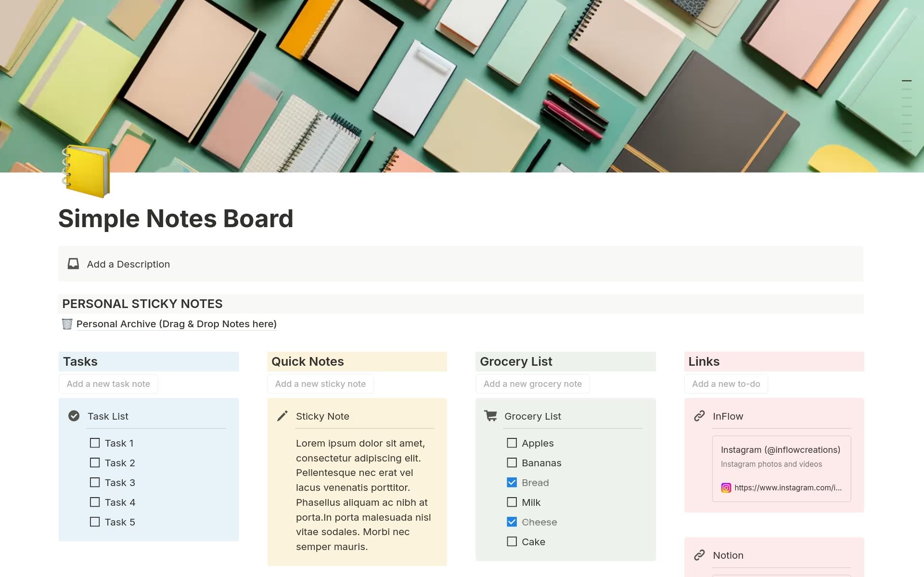Click the Add a new task note button
Viewport: 924px width, 577px height.
tap(108, 384)
